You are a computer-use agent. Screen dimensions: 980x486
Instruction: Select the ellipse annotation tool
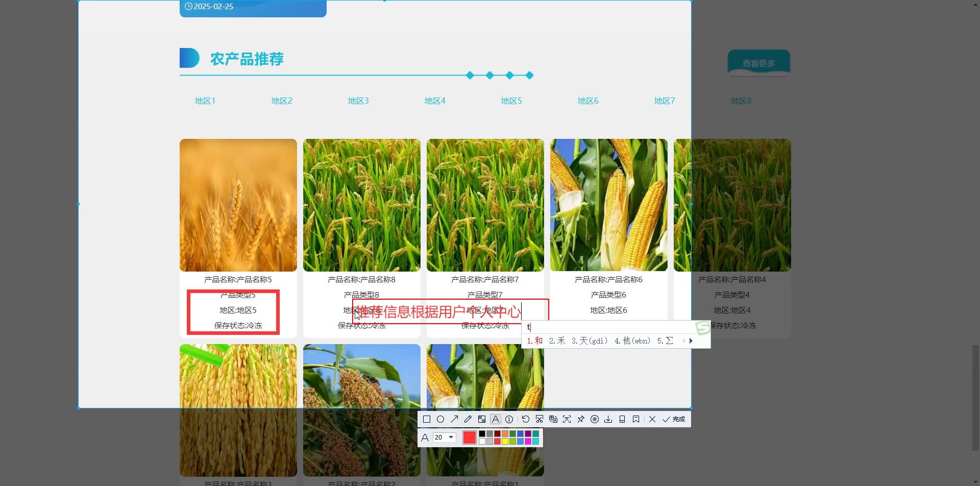[x=440, y=419]
